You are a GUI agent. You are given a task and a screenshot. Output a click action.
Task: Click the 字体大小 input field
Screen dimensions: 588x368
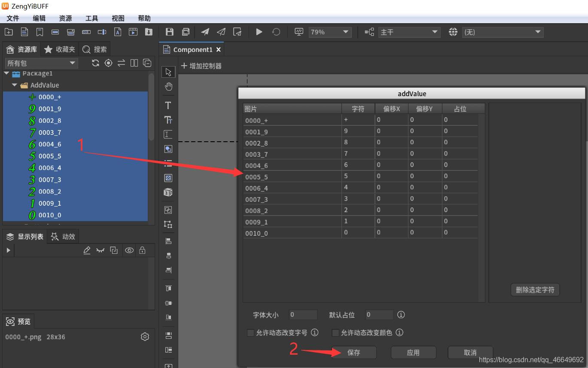pos(303,315)
